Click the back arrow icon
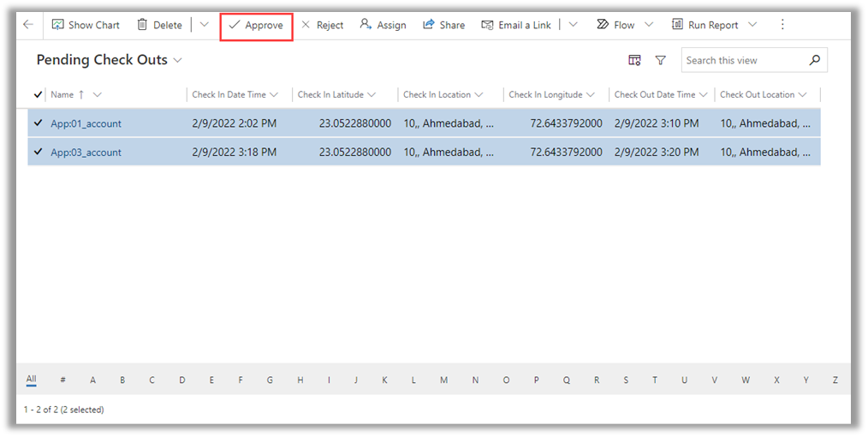 pyautogui.click(x=28, y=25)
